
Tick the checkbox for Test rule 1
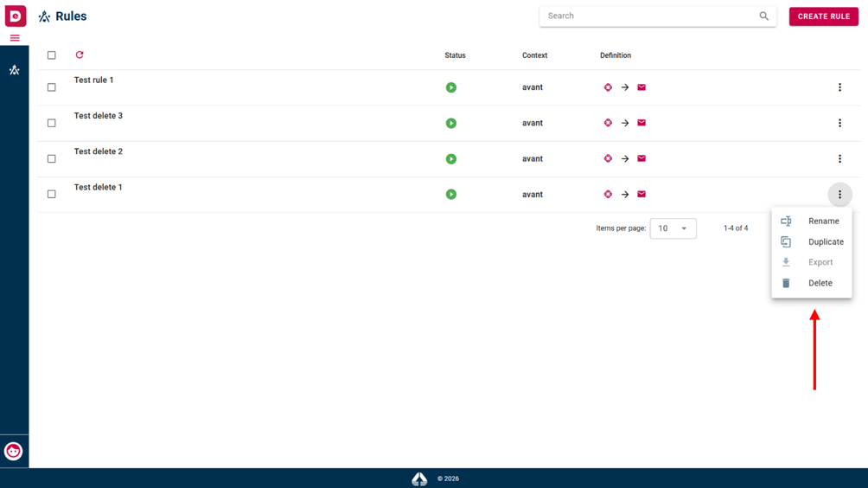[x=52, y=87]
